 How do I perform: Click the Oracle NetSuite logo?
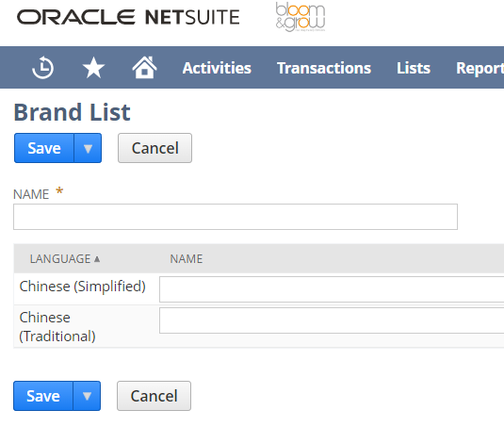pyautogui.click(x=128, y=17)
